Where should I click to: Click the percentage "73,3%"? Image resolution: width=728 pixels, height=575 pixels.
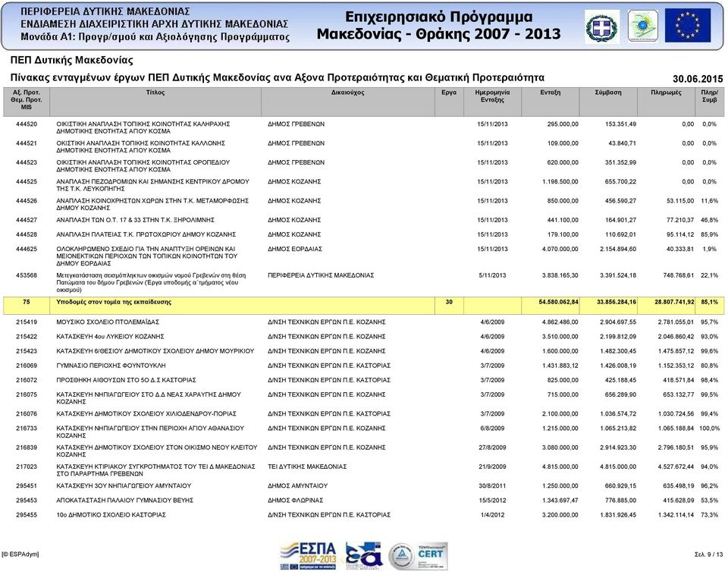click(710, 515)
